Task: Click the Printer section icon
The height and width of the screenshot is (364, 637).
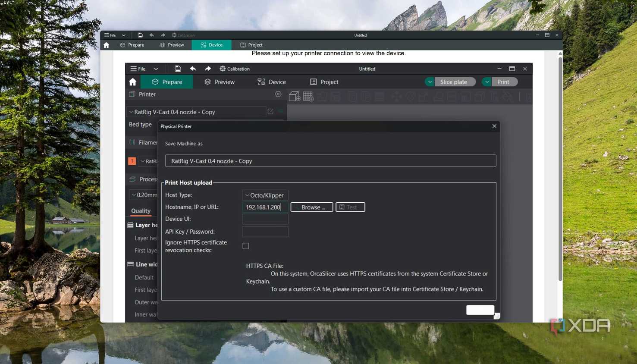Action: (132, 94)
